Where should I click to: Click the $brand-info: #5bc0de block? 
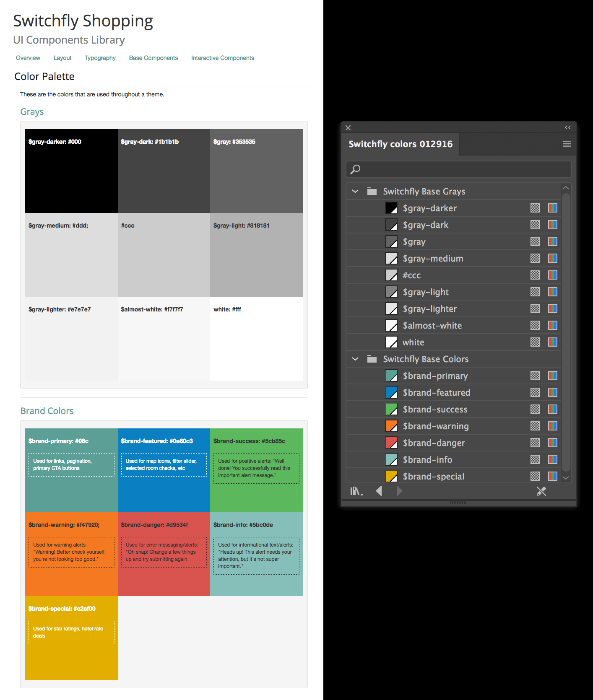point(256,554)
